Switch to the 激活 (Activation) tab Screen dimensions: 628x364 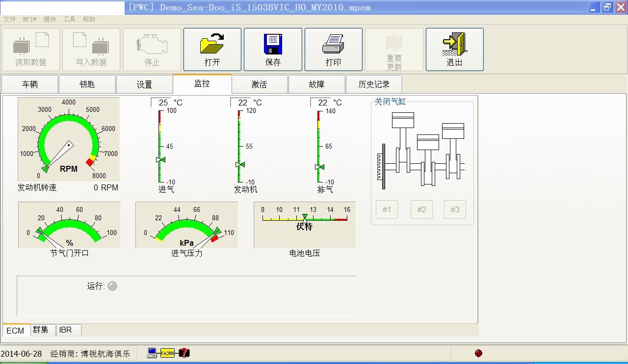pos(260,84)
